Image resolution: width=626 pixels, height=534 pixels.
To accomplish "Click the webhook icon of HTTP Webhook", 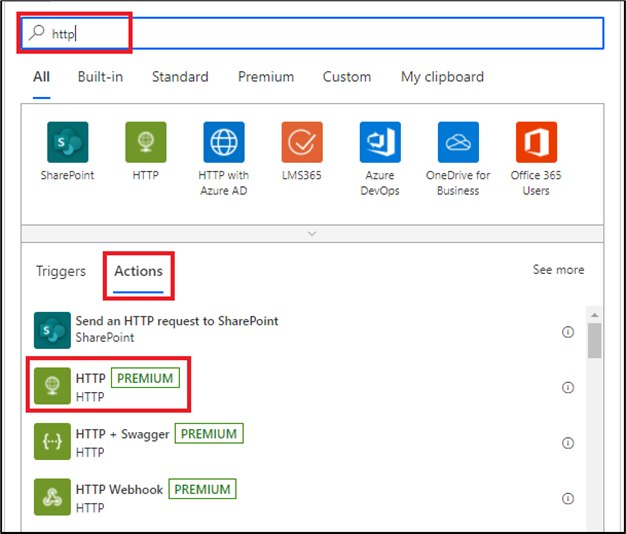I will (x=52, y=497).
